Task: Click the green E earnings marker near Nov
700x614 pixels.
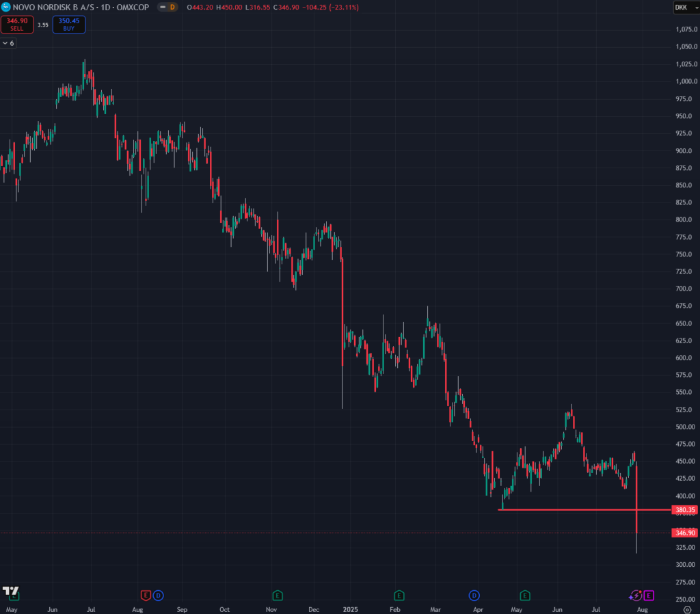Action: (x=278, y=596)
